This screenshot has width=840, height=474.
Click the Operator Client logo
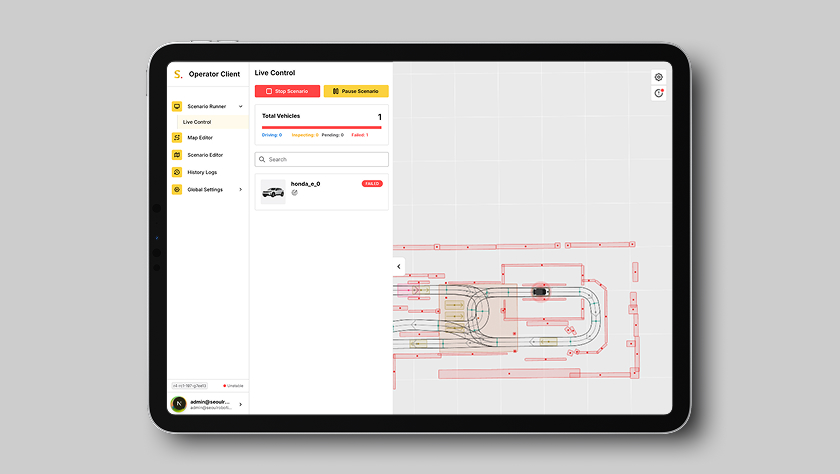coord(178,74)
